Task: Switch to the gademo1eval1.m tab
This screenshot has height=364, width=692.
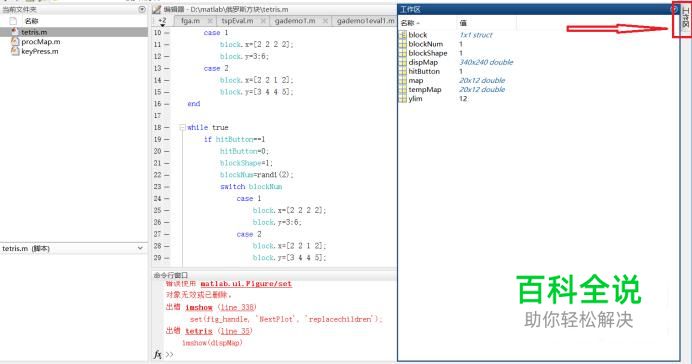Action: [x=365, y=21]
